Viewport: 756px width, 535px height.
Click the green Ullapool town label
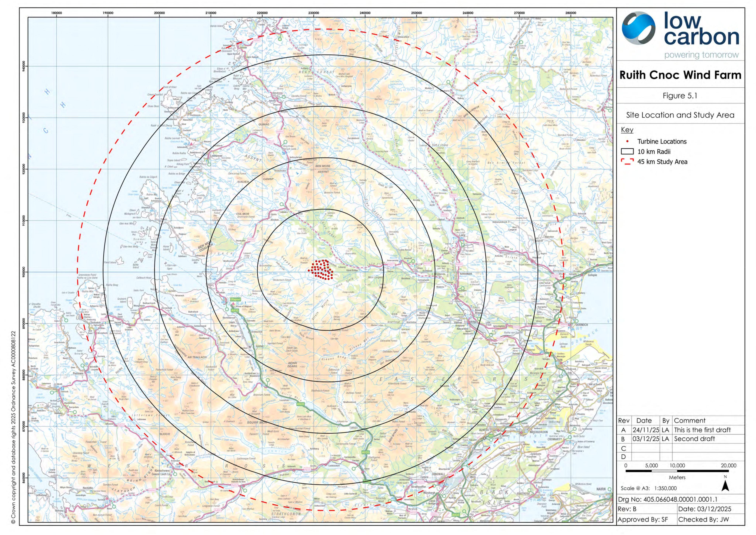pyautogui.click(x=236, y=299)
